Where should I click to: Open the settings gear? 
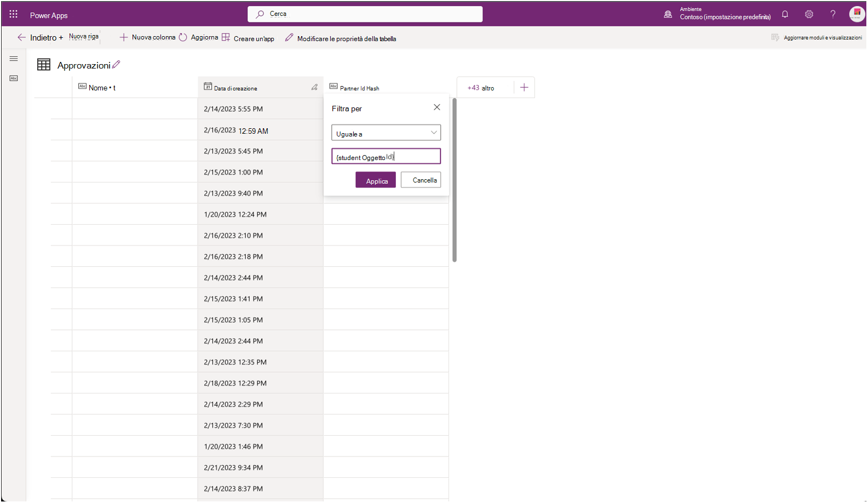(809, 14)
